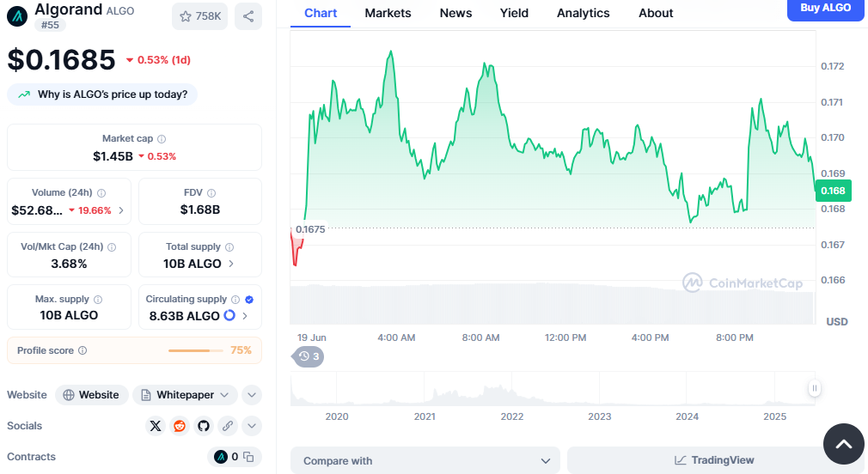
Task: Click the Market cap info icon
Action: click(x=162, y=139)
